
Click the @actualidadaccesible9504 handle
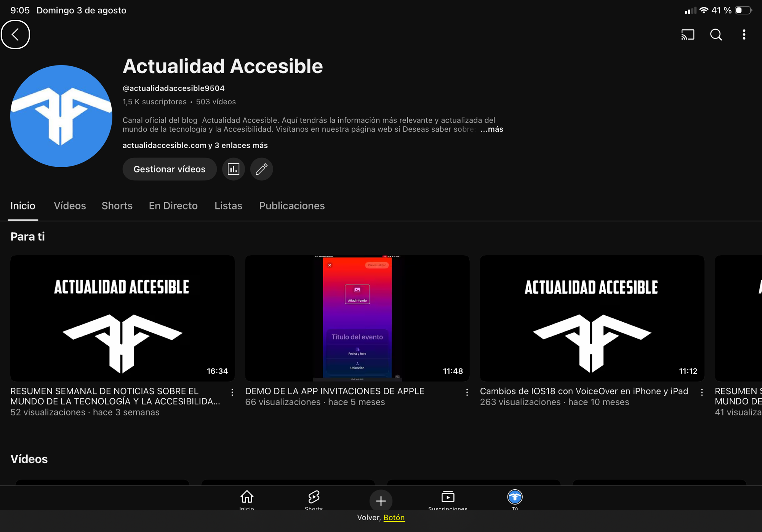pyautogui.click(x=173, y=88)
